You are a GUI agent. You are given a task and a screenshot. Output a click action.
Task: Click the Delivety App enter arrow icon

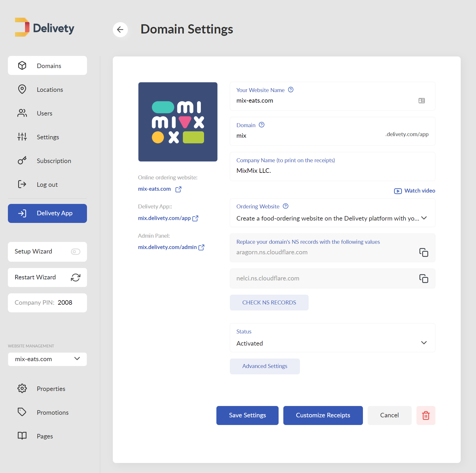click(22, 213)
